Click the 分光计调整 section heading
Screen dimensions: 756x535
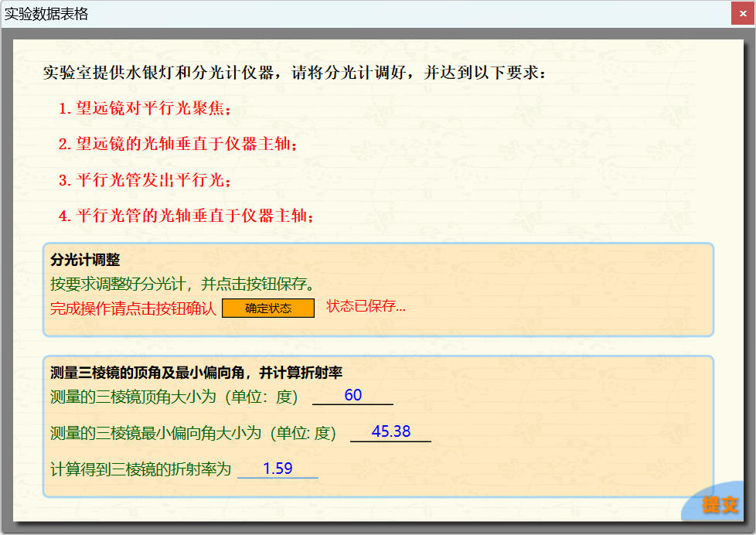pos(85,260)
